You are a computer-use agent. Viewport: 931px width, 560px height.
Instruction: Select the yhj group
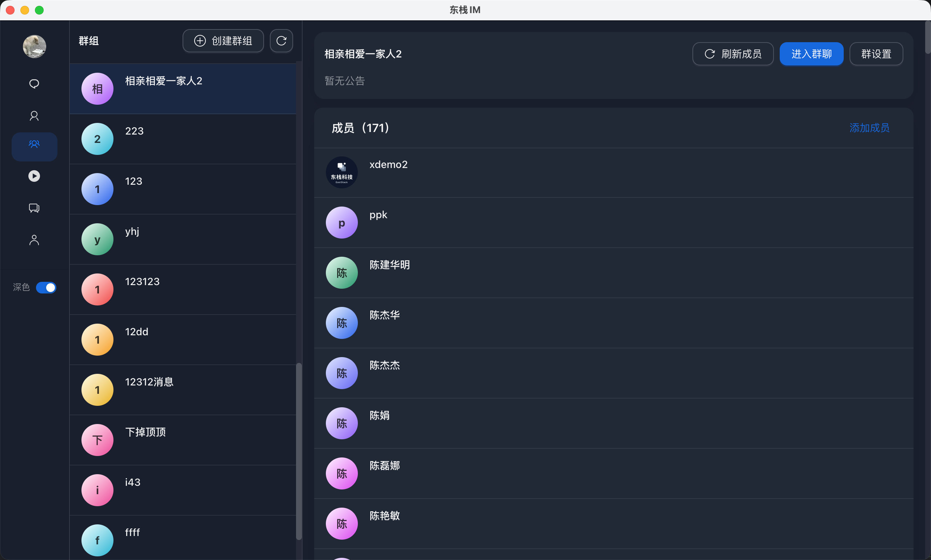pos(183,239)
